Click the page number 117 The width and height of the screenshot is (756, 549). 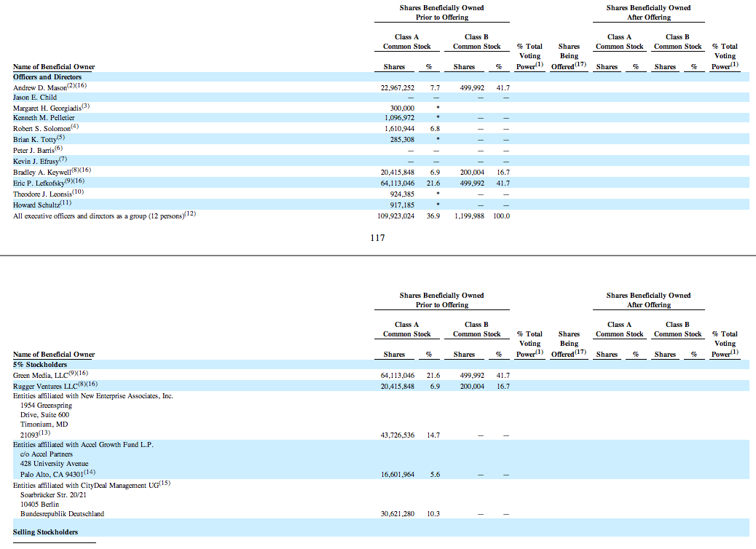[x=377, y=237]
